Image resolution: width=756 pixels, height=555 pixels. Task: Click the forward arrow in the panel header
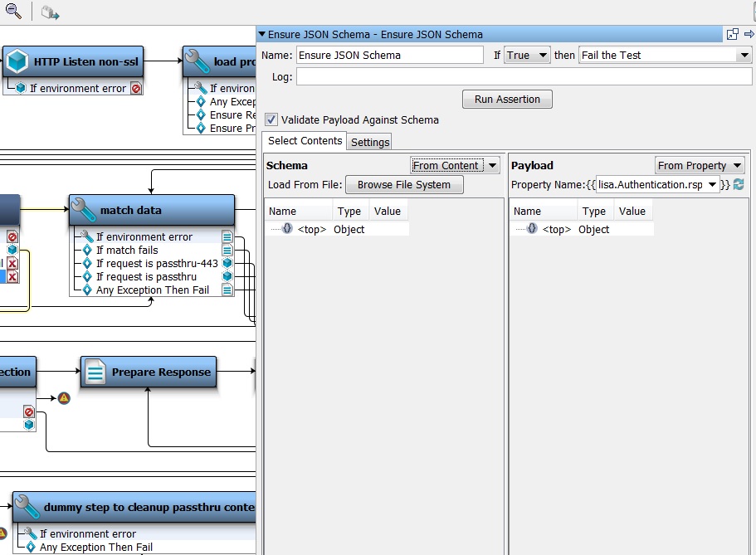tap(749, 33)
